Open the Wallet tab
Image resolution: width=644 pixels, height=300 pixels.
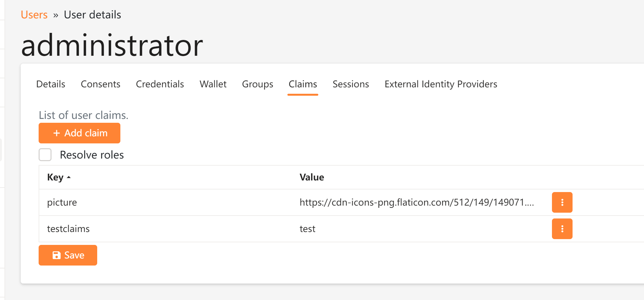[x=213, y=84]
